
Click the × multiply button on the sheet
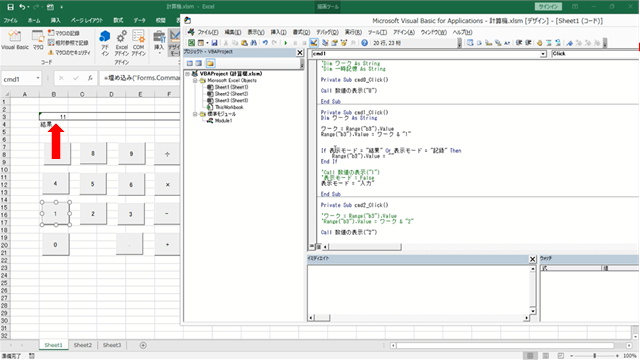(x=167, y=184)
